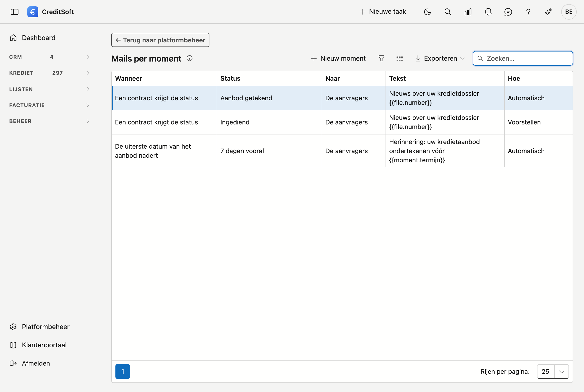The width and height of the screenshot is (584, 392).
Task: Select the row with status Ingediend
Action: [x=342, y=122]
